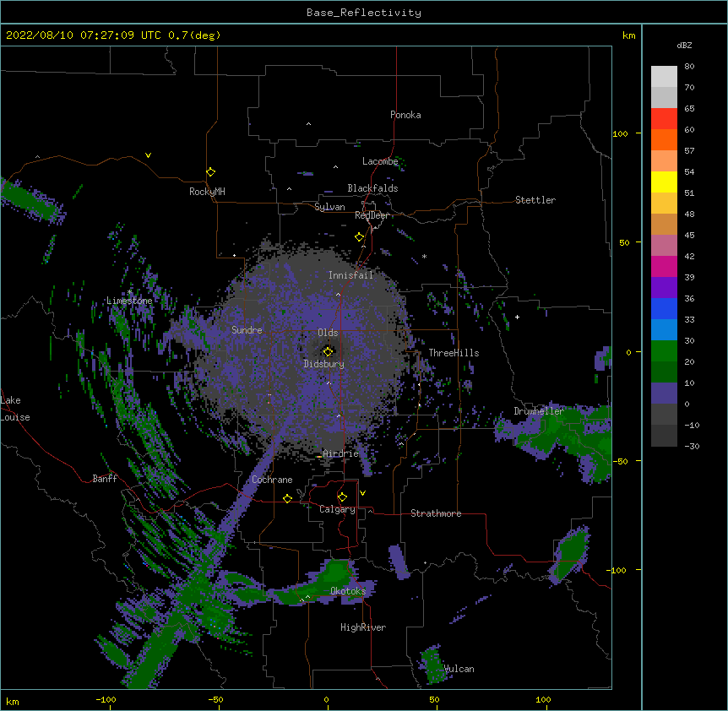The height and width of the screenshot is (711, 728).
Task: Pick the light gray 80-70 dBZ swatch
Action: (x=664, y=77)
